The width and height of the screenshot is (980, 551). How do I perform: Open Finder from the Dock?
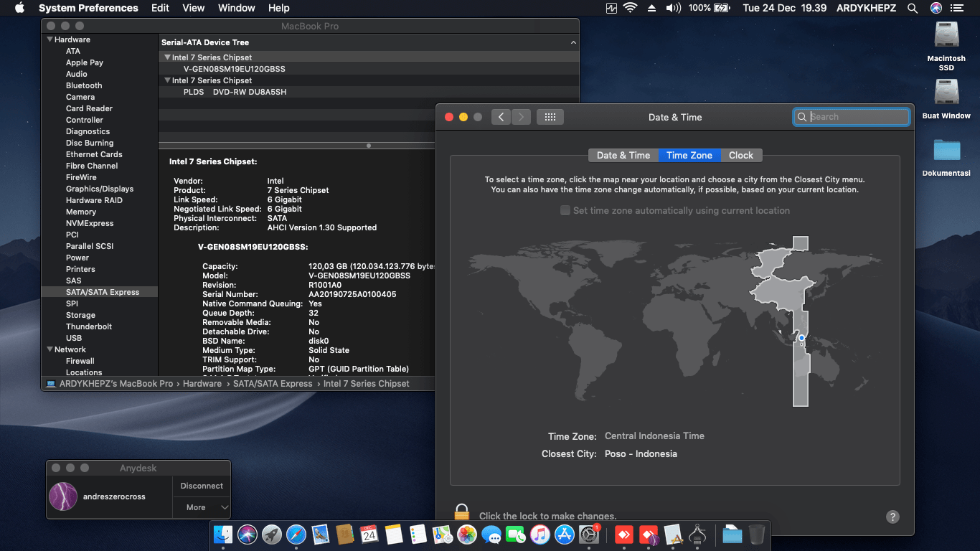coord(223,534)
